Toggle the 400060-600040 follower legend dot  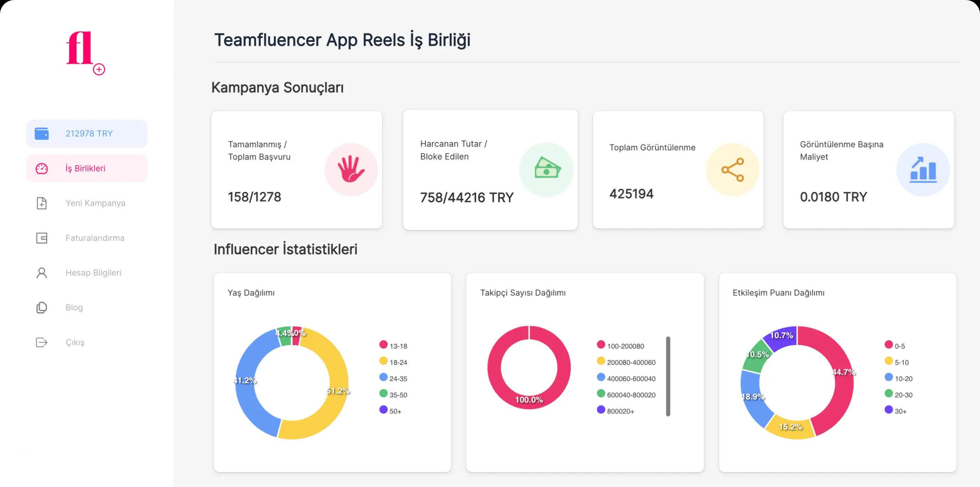tap(601, 378)
